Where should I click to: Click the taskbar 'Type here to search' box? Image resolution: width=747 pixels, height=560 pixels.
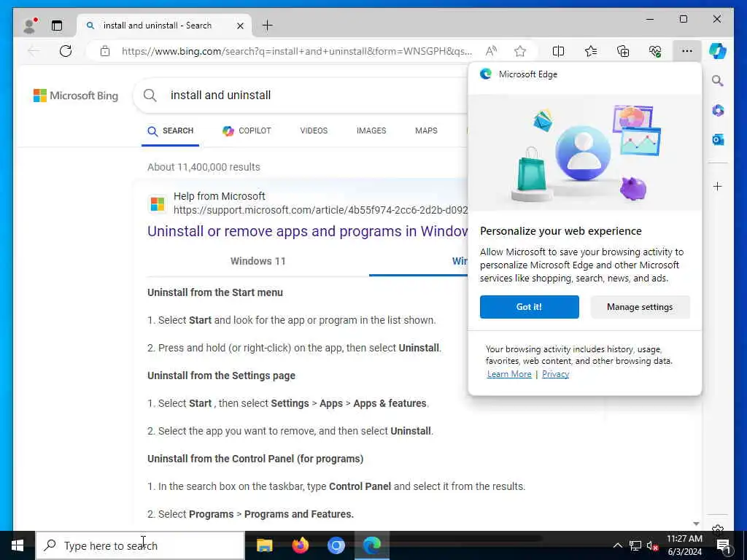pyautogui.click(x=140, y=545)
